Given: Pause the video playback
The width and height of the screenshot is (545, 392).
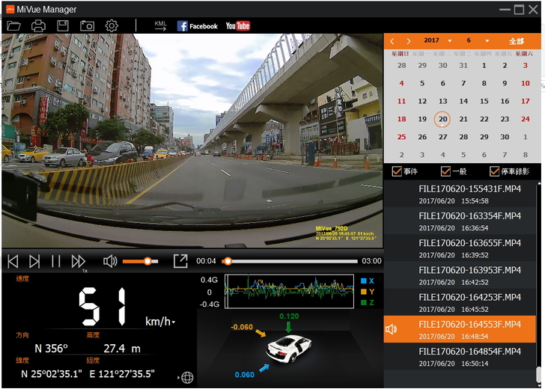Looking at the screenshot, I should 55,261.
